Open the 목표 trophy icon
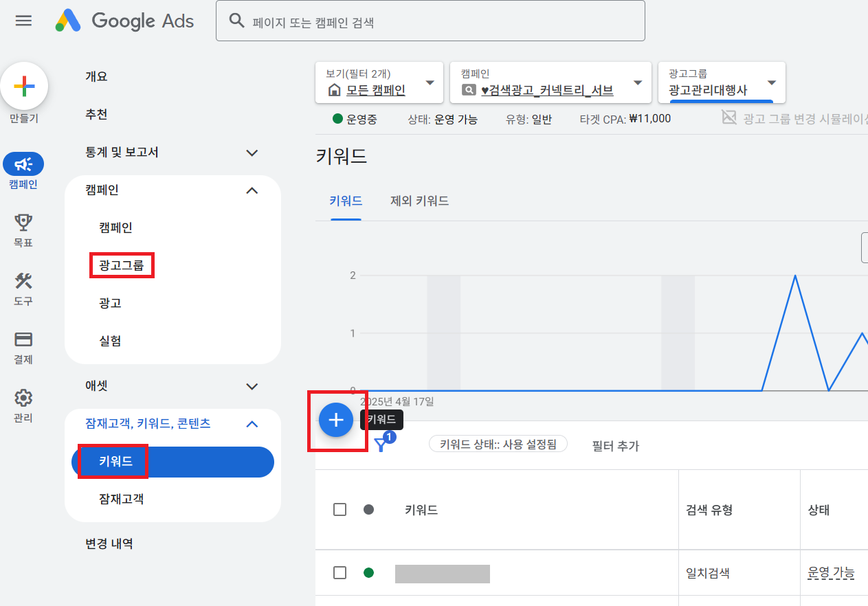868x606 pixels. pos(23,222)
